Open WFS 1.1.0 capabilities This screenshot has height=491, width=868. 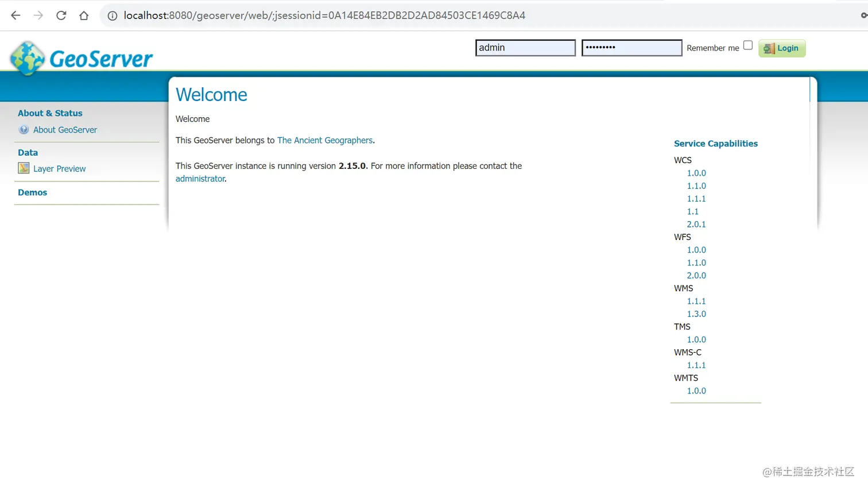point(696,263)
